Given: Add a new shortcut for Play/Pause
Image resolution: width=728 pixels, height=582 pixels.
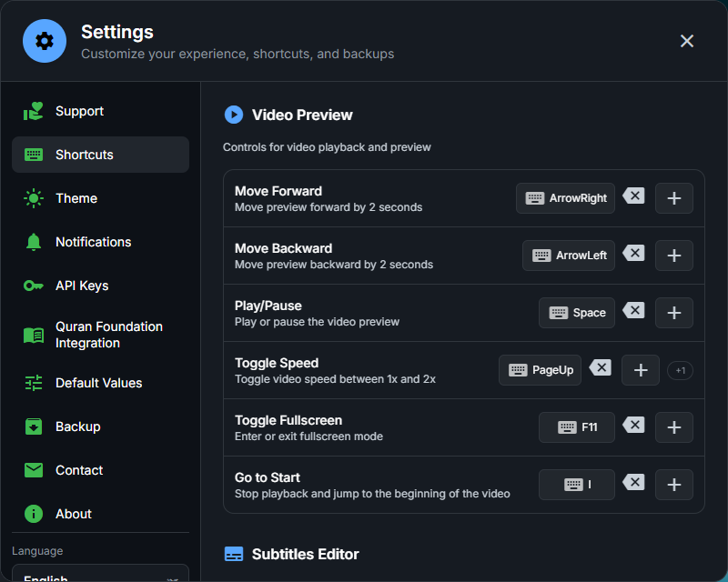Looking at the screenshot, I should (x=674, y=313).
